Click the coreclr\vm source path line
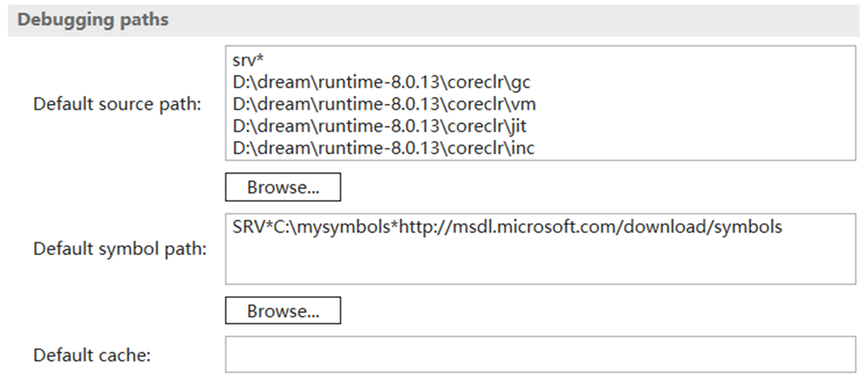The width and height of the screenshot is (868, 381). pyautogui.click(x=384, y=104)
